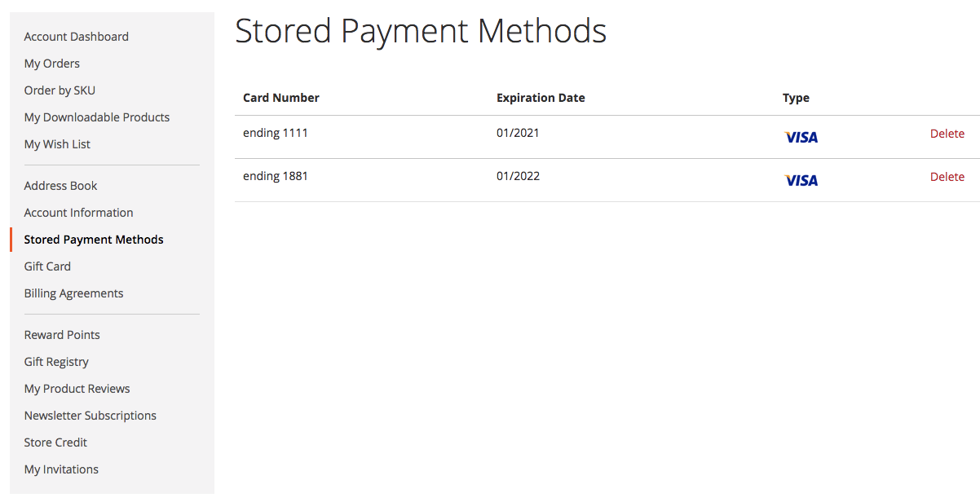The height and width of the screenshot is (502, 980).
Task: Open Billing Agreements page
Action: point(73,293)
